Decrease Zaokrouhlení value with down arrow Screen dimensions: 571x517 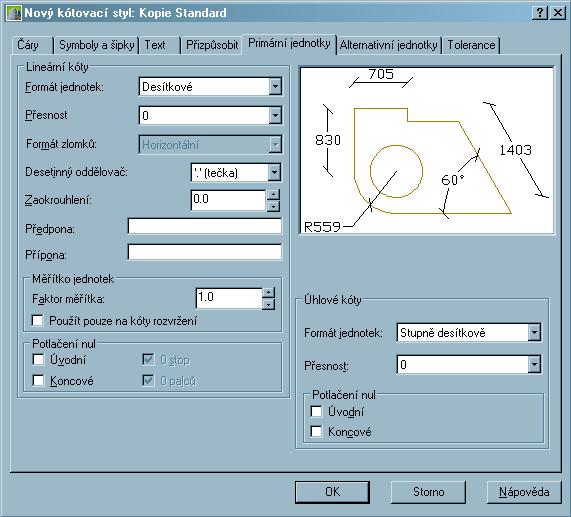[273, 206]
